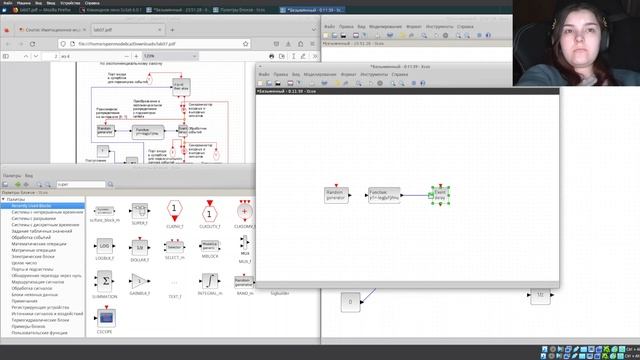Click the green navigation arrow in palette browser
Image resolution: width=640 pixels, height=360 pixels.
(x=18, y=184)
